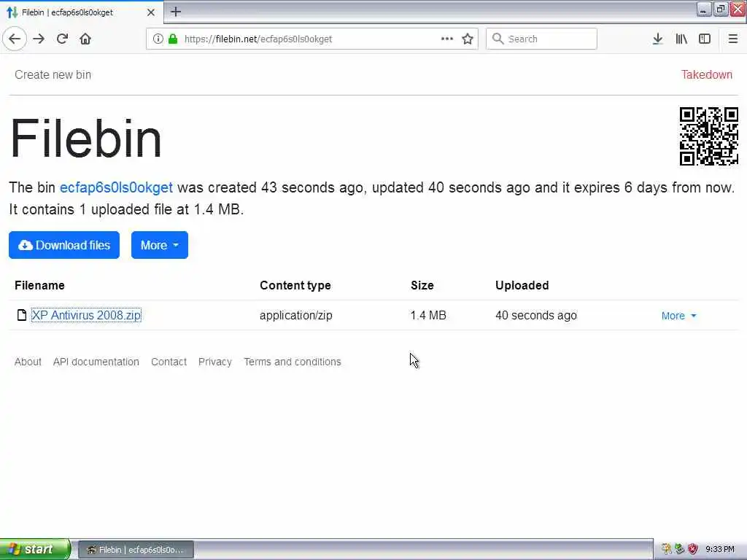The width and height of the screenshot is (747, 560).
Task: Open Terms and conditions footer link
Action: [293, 362]
